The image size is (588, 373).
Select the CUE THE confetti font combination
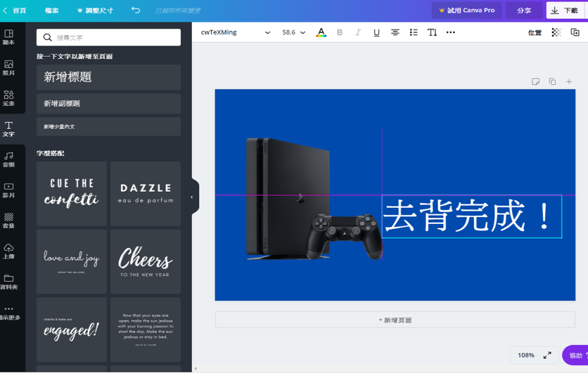pos(72,193)
